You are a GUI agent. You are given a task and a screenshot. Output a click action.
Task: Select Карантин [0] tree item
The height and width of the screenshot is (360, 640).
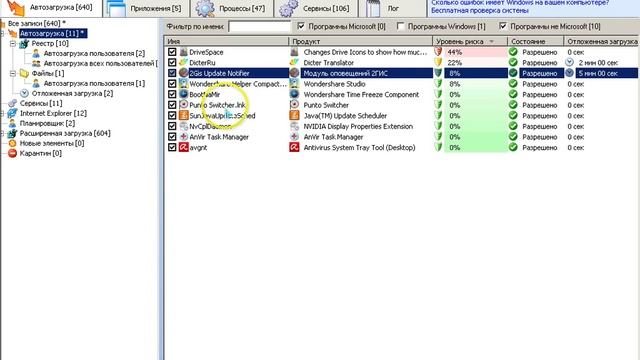[x=40, y=153]
